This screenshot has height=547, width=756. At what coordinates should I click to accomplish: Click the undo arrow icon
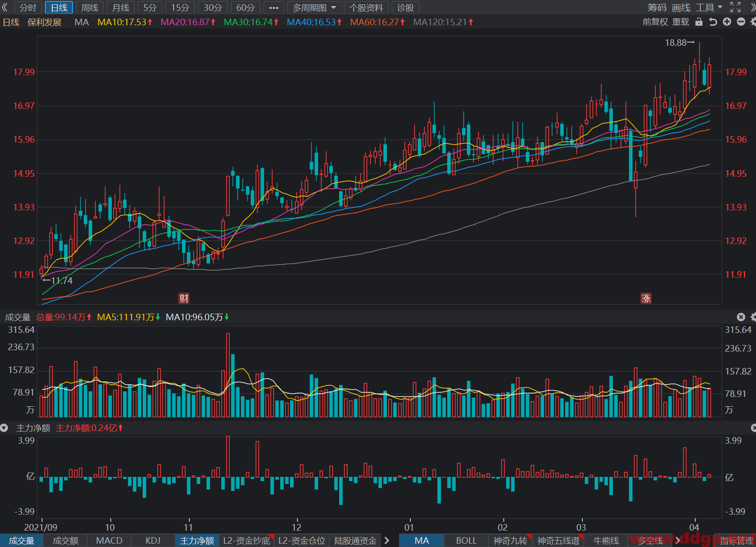tap(713, 22)
